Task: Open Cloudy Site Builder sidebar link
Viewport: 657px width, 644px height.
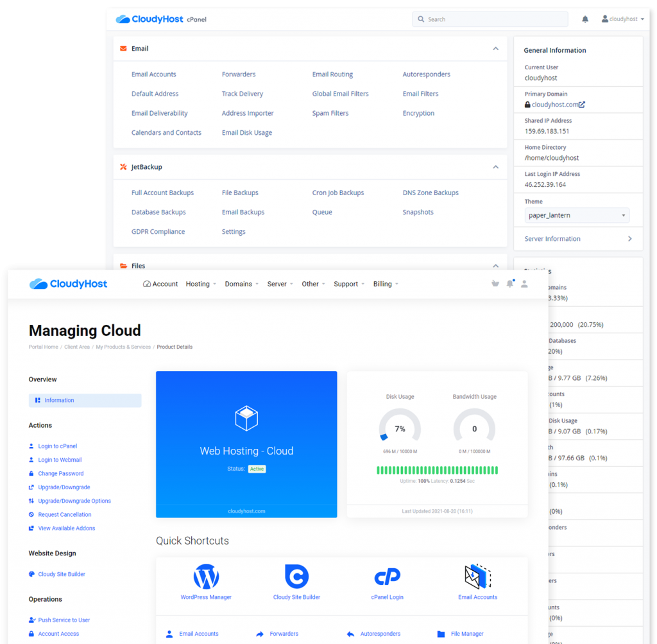Action: click(62, 575)
